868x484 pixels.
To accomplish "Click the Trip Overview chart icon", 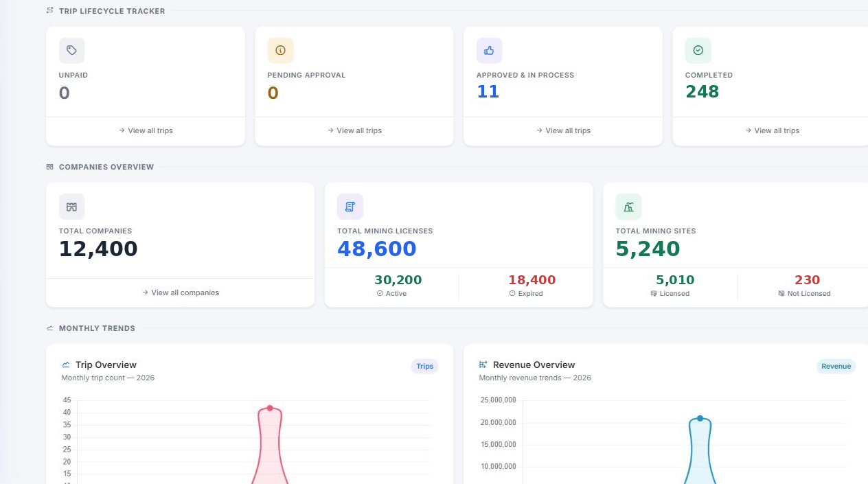I will (x=66, y=365).
